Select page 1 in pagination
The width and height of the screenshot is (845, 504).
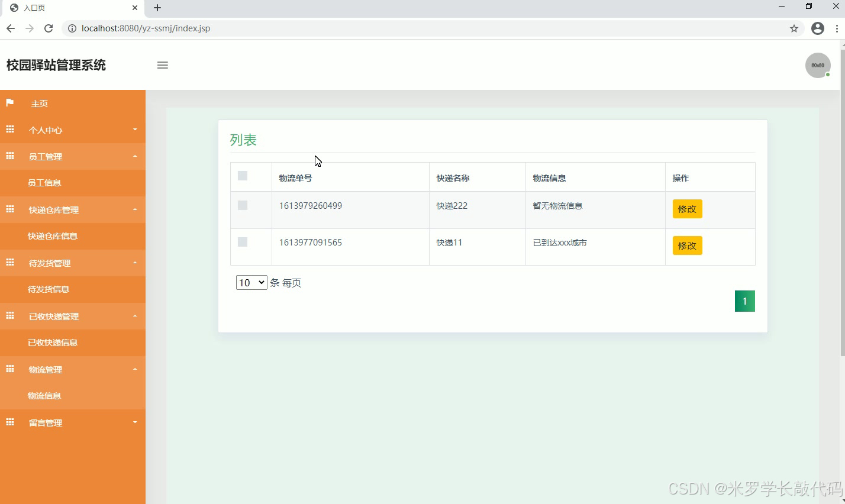pyautogui.click(x=744, y=301)
